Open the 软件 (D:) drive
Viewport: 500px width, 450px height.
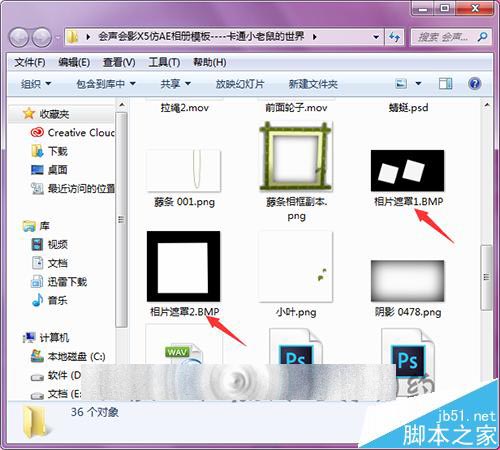(56, 375)
